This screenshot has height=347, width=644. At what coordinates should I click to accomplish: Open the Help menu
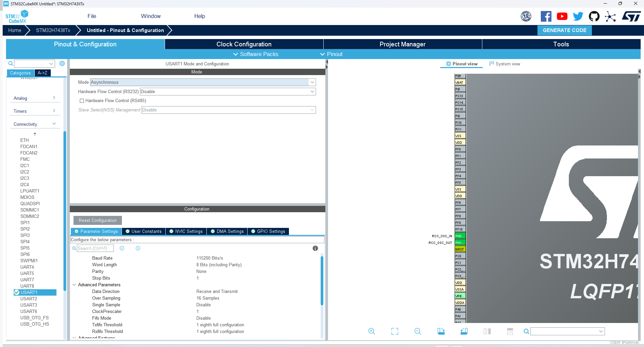click(199, 16)
